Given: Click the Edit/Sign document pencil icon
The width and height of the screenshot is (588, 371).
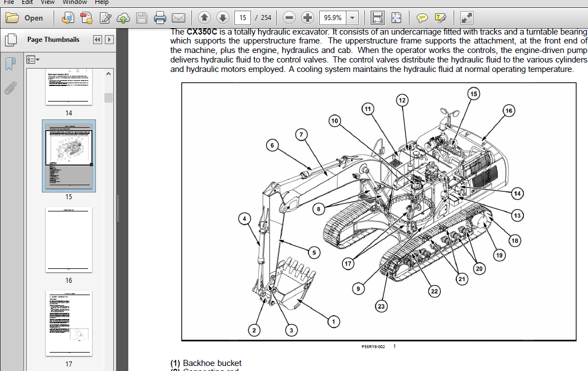Looking at the screenshot, I should pos(105,18).
